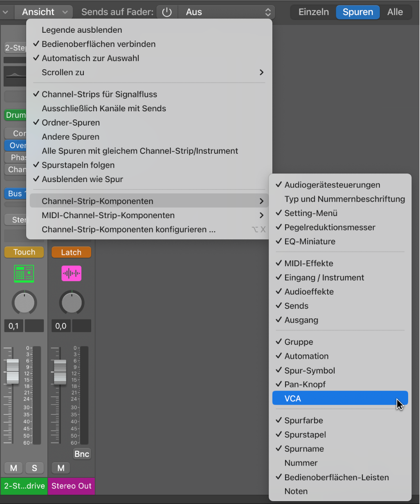Uncheck EQ-Miniature in the submenu
This screenshot has width=420, height=504.
tap(310, 241)
